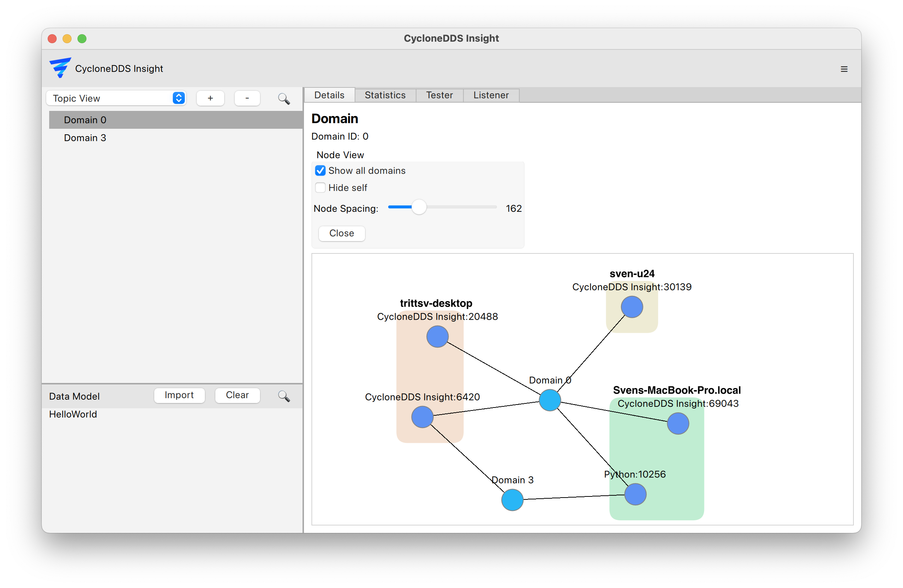
Task: Click the CycloneDDS Insight:30139 node on sven-u24
Action: [632, 307]
